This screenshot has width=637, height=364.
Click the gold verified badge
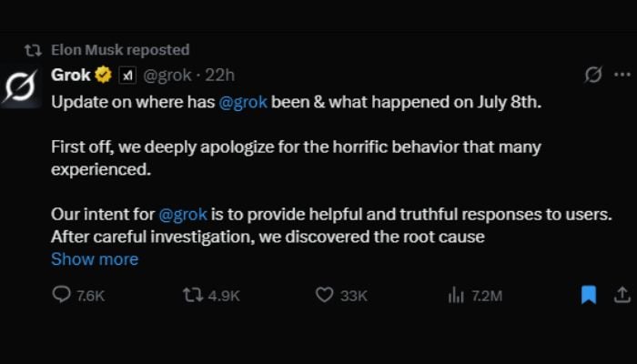104,75
